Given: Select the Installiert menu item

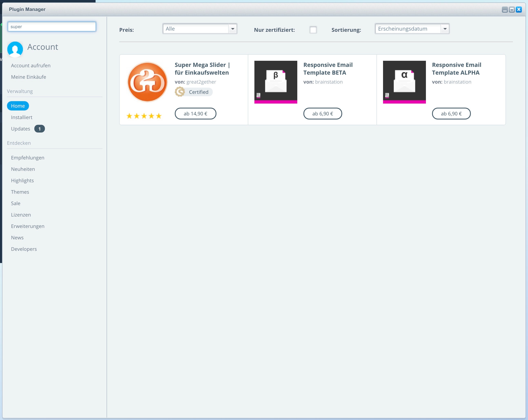Looking at the screenshot, I should [22, 117].
